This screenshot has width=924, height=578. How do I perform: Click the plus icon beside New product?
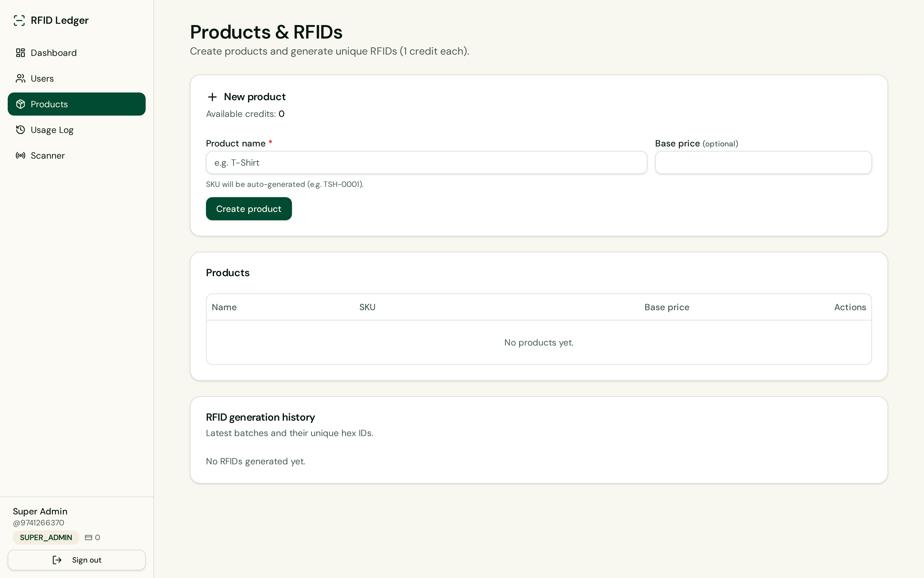(212, 97)
